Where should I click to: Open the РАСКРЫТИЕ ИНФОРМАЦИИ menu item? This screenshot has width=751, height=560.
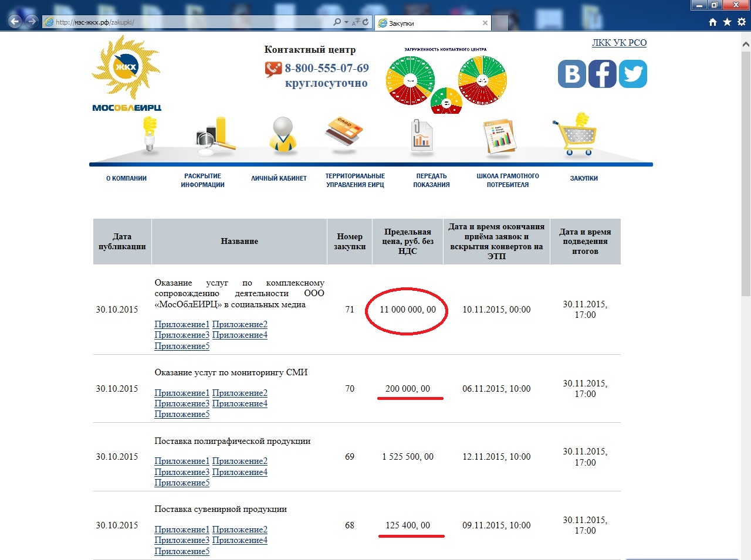[x=202, y=180]
